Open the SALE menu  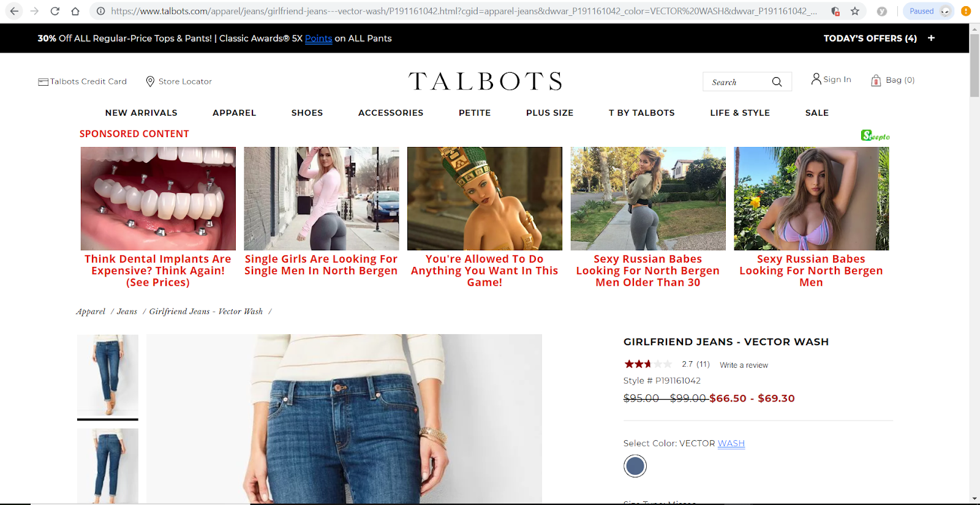817,113
